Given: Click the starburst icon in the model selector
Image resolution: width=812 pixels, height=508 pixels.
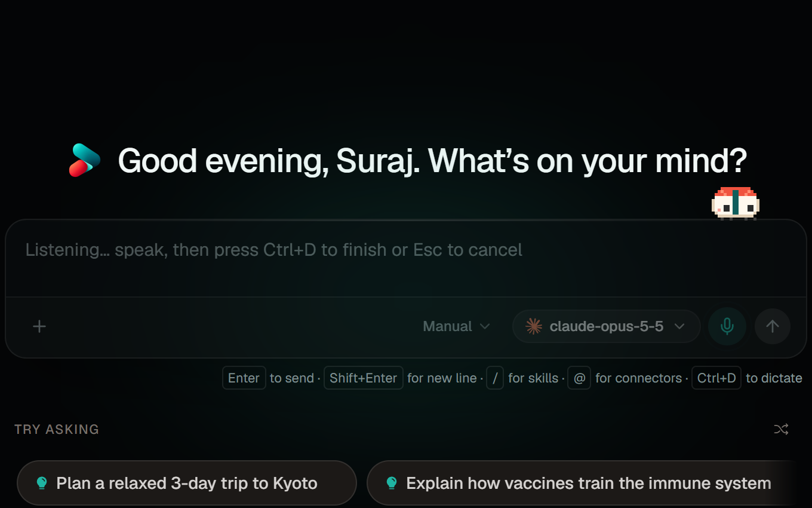Looking at the screenshot, I should click(x=534, y=326).
